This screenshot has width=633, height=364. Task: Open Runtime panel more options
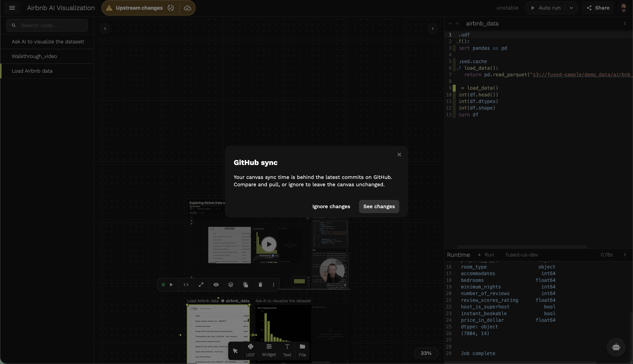(625, 255)
